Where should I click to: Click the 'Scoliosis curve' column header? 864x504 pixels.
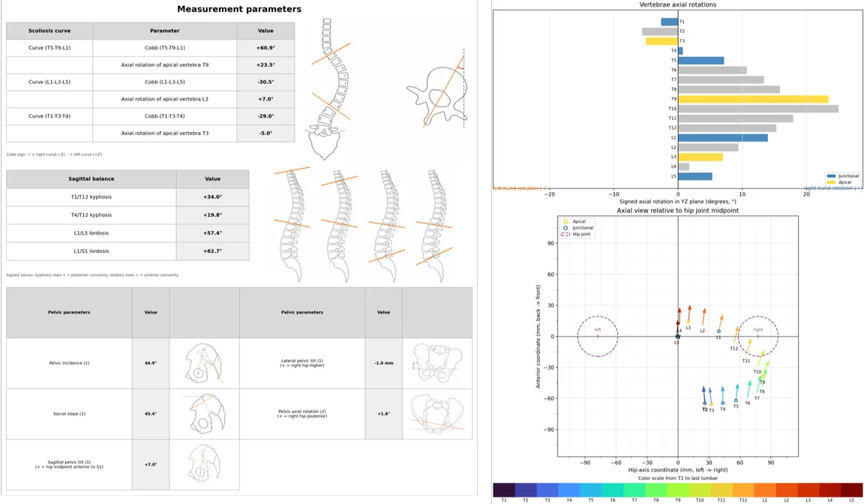click(x=49, y=31)
